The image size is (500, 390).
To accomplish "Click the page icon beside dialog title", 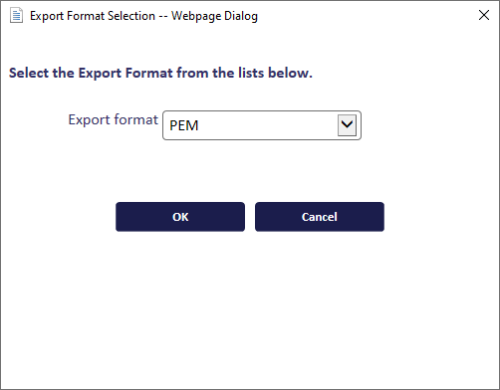I will tap(16, 16).
